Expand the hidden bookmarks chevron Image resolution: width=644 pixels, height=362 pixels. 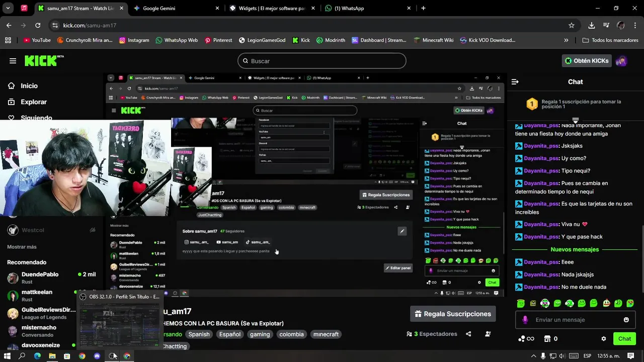[567, 40]
